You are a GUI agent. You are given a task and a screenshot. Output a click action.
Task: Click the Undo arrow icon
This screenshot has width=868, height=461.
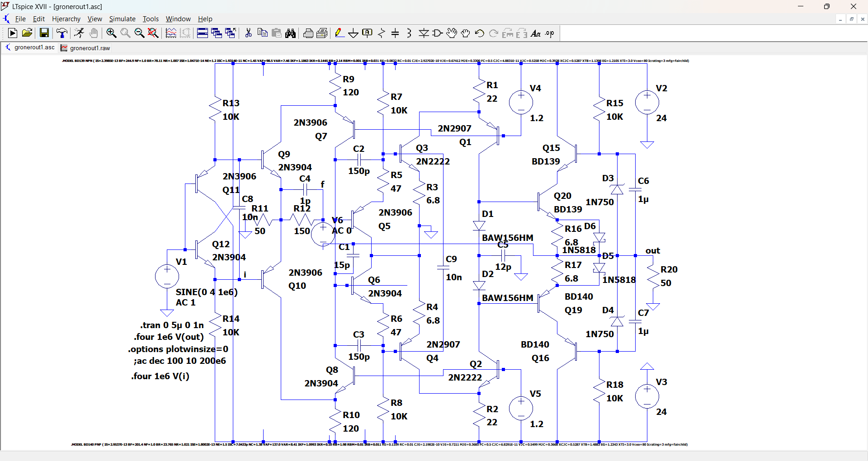[x=480, y=33]
